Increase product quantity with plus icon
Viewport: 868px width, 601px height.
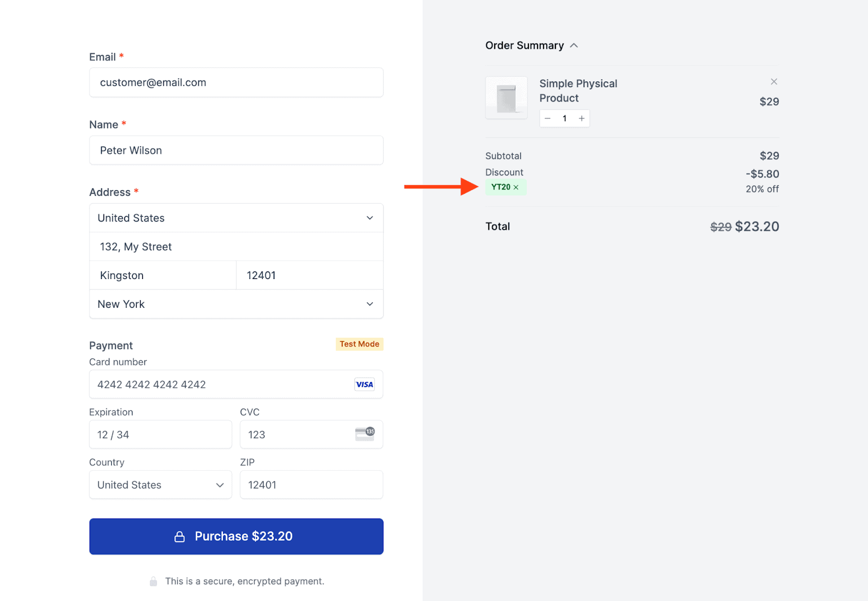coord(582,118)
